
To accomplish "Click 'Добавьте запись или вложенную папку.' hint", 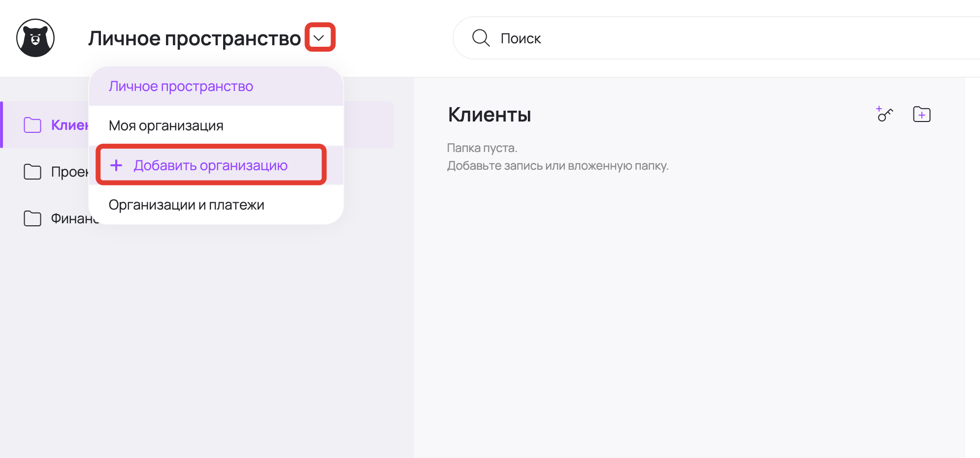I will [557, 166].
